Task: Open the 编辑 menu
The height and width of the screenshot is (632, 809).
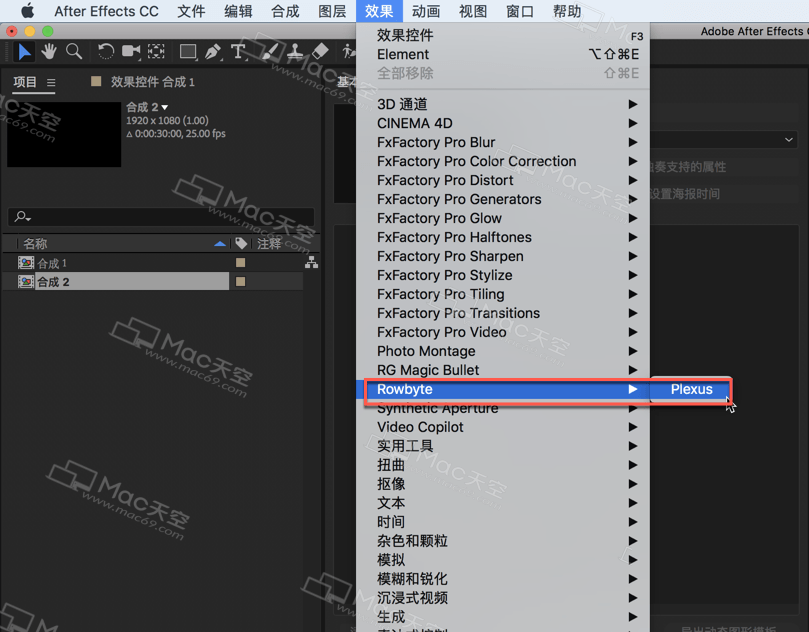Action: click(238, 11)
